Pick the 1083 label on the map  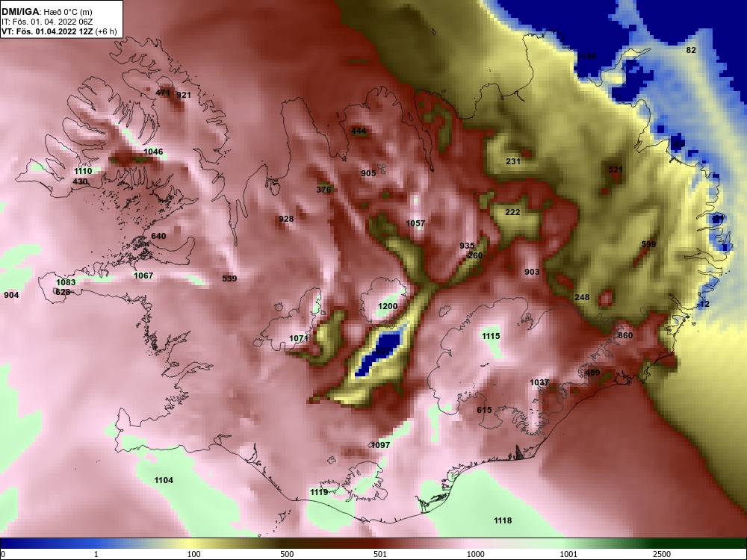66,282
